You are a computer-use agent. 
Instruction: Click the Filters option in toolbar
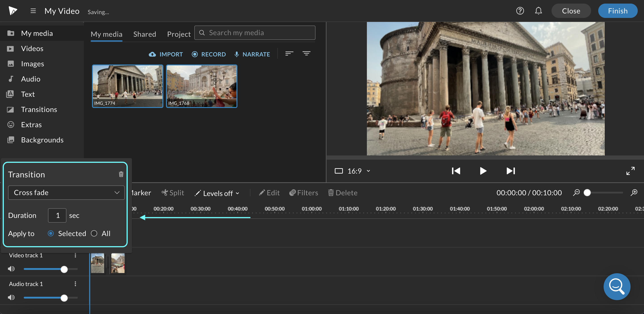pos(304,192)
